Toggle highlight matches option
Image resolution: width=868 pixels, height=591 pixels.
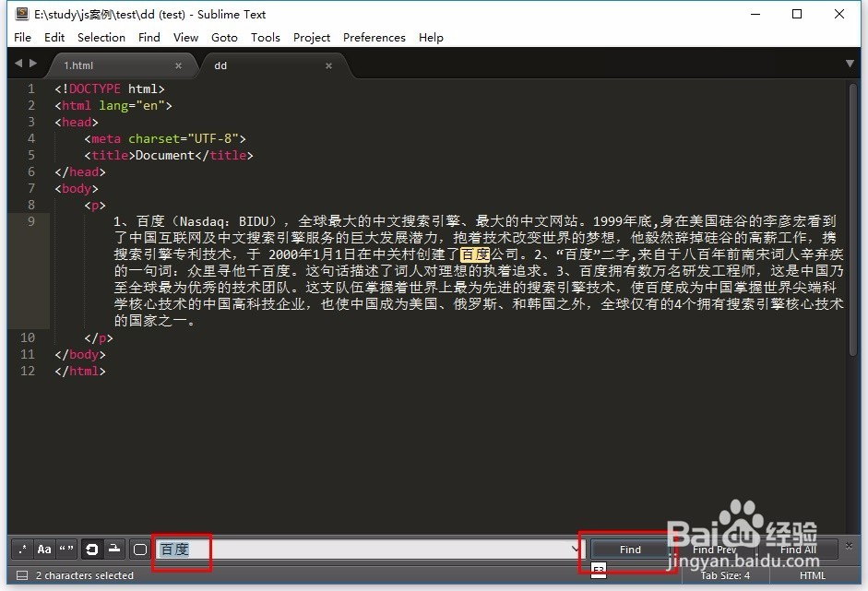point(140,550)
